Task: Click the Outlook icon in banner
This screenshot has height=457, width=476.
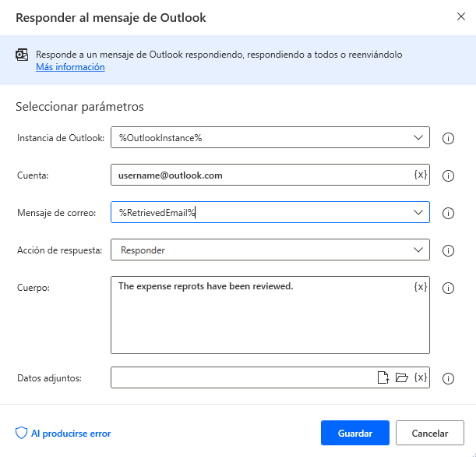Action: click(22, 55)
